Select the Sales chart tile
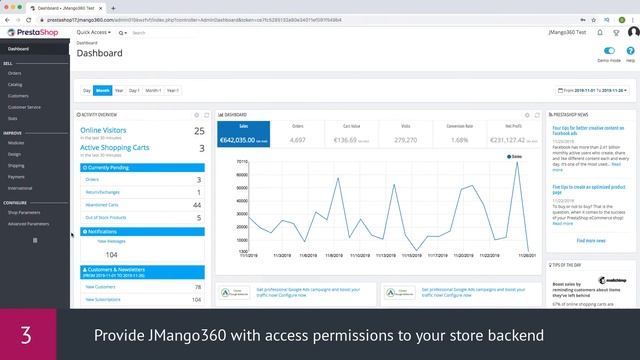 click(x=243, y=134)
